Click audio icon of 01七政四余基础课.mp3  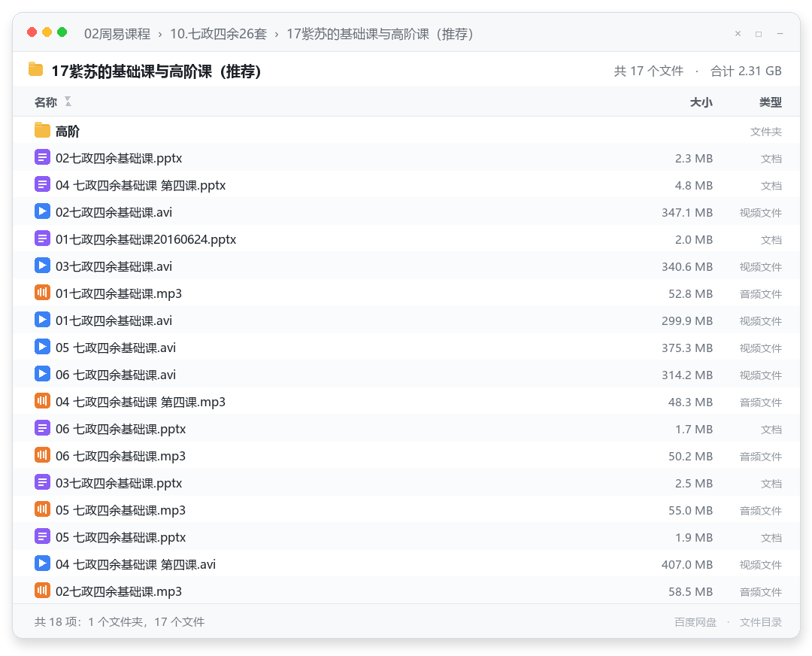(42, 293)
